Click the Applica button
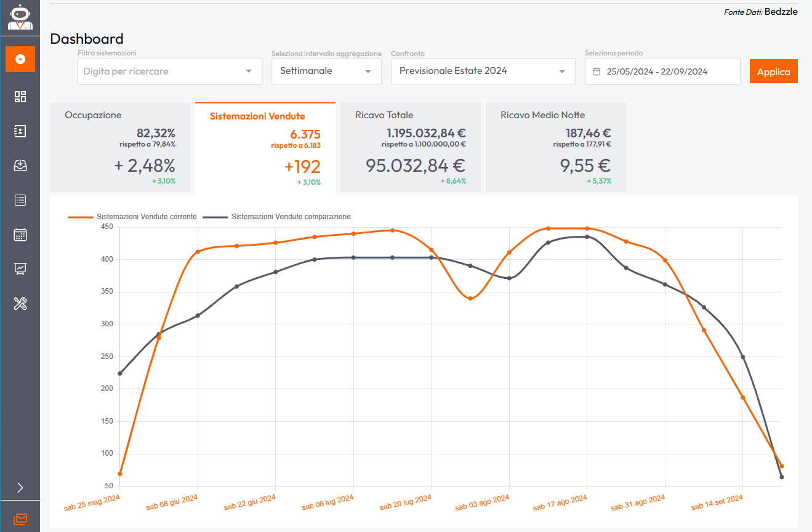Image resolution: width=812 pixels, height=532 pixels. tap(773, 71)
